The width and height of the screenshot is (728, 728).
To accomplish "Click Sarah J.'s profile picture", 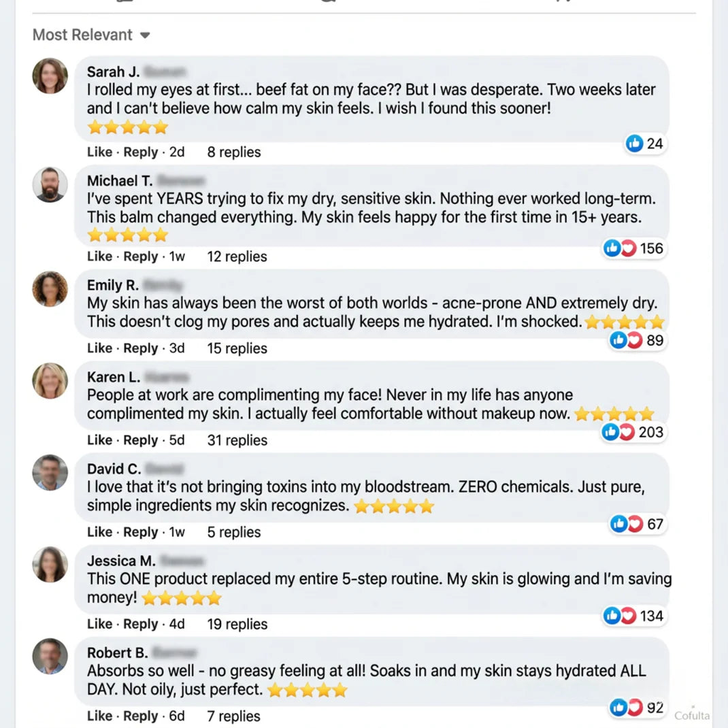I will coord(50,76).
